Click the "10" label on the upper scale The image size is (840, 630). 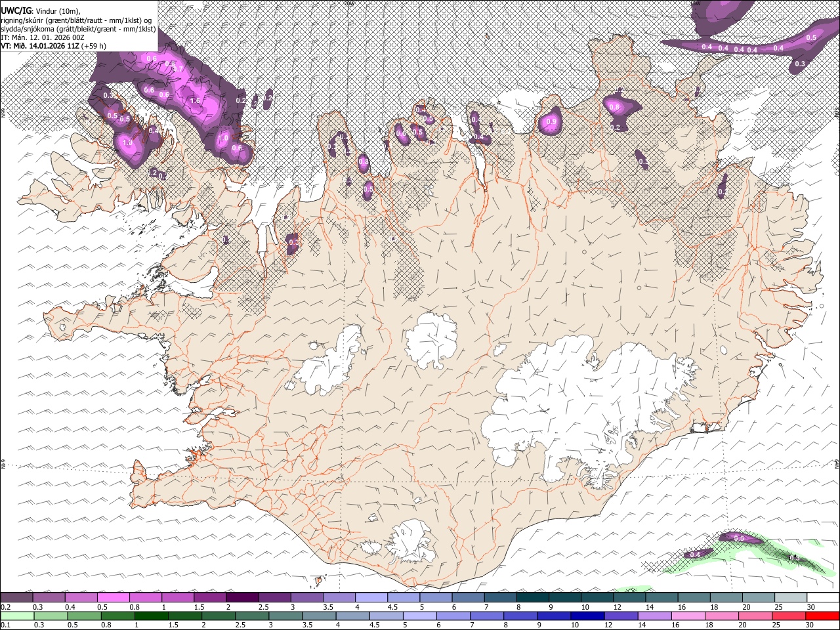[x=585, y=607]
